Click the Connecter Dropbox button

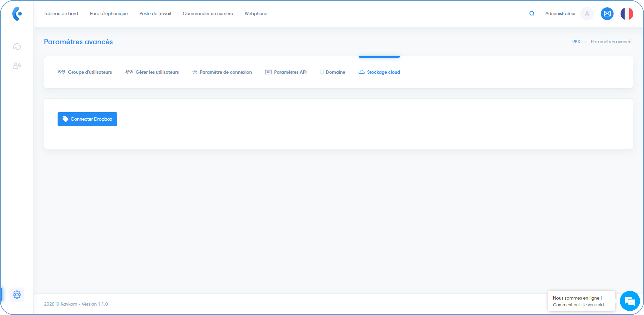click(87, 119)
